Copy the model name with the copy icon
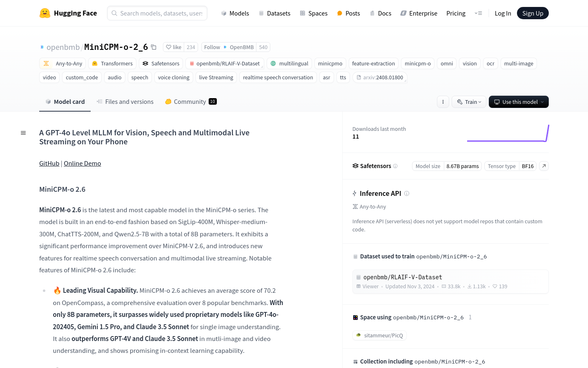Image resolution: width=588 pixels, height=368 pixels. click(x=154, y=47)
